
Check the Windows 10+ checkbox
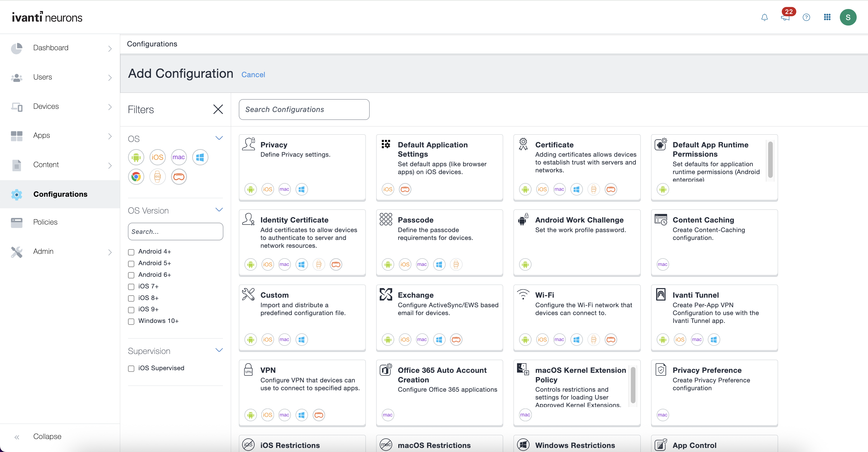[x=131, y=321]
